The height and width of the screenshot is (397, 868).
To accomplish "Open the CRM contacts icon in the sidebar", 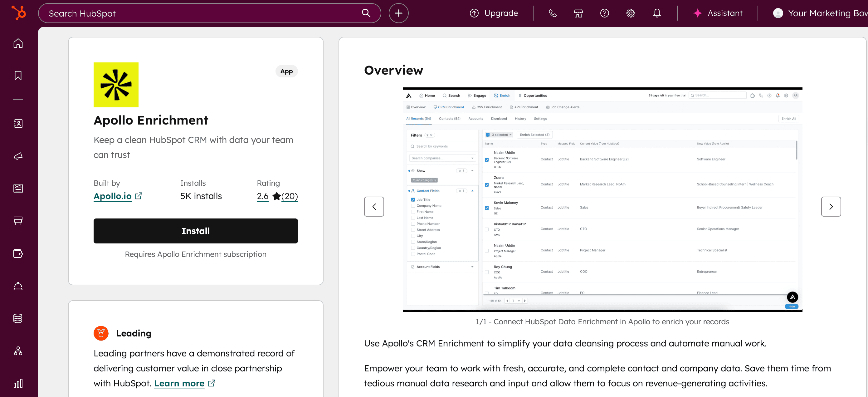I will pyautogui.click(x=18, y=123).
